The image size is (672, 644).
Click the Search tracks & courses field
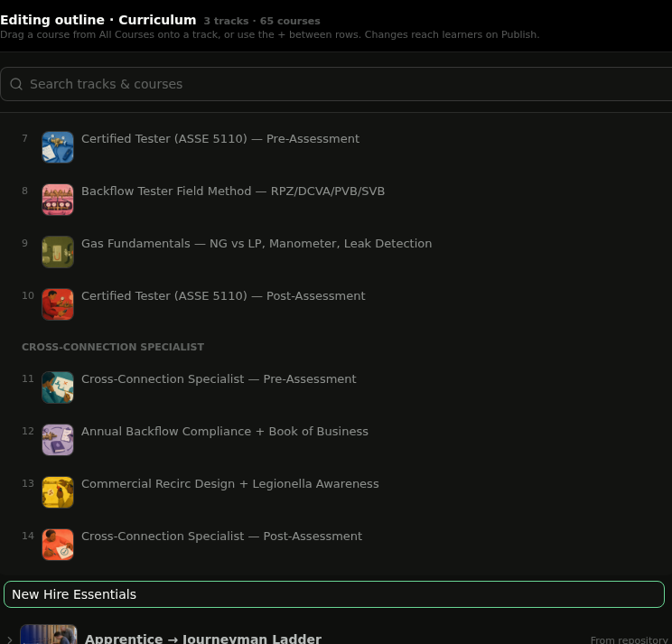(336, 84)
